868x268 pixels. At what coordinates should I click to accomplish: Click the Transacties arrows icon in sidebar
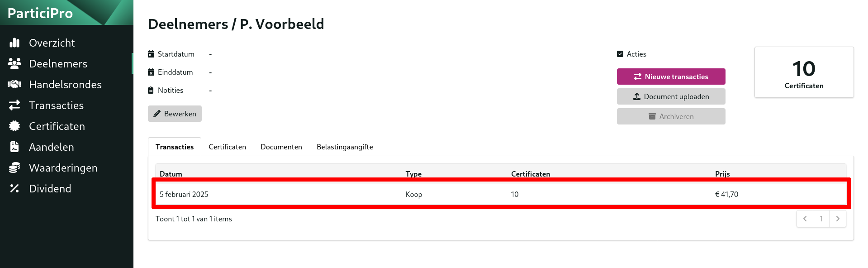point(14,105)
